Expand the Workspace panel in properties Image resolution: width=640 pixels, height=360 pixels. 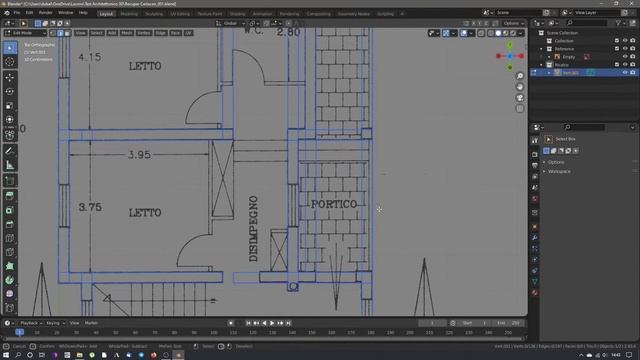(x=559, y=171)
